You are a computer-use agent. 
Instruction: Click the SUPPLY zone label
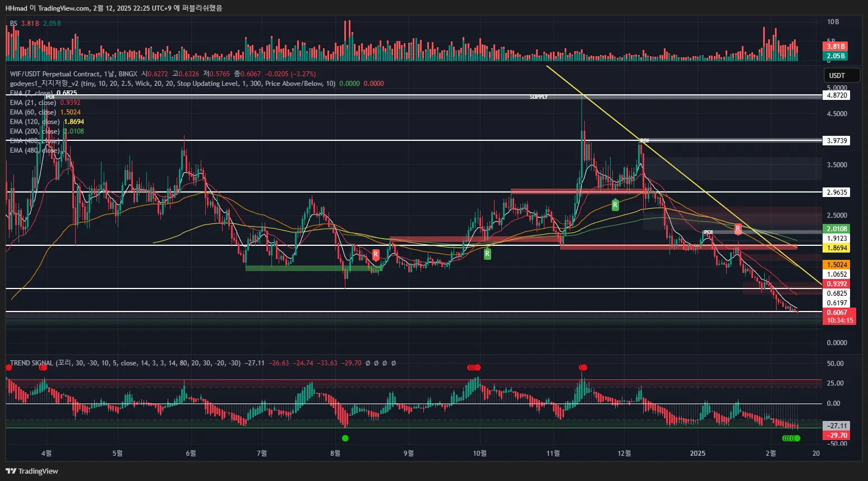coord(538,97)
